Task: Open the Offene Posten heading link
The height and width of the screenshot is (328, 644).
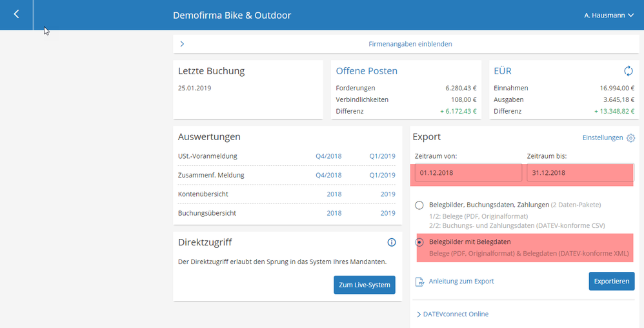Action: coord(367,71)
